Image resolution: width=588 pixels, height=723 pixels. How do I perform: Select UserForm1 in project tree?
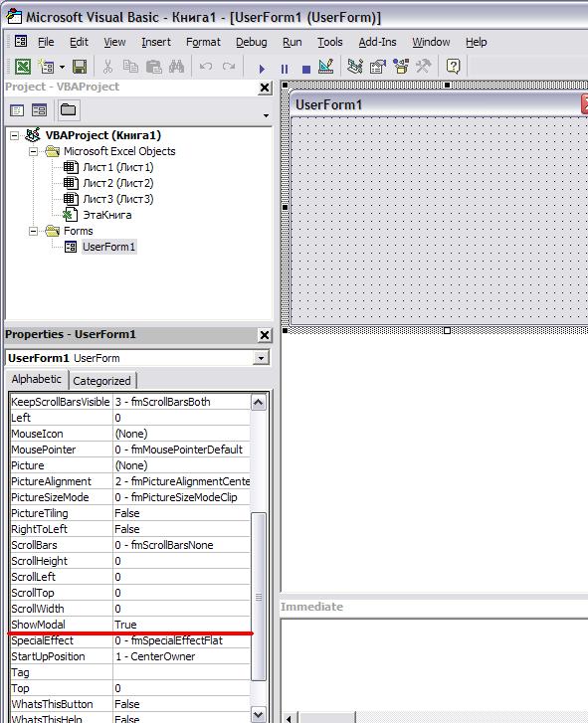108,247
